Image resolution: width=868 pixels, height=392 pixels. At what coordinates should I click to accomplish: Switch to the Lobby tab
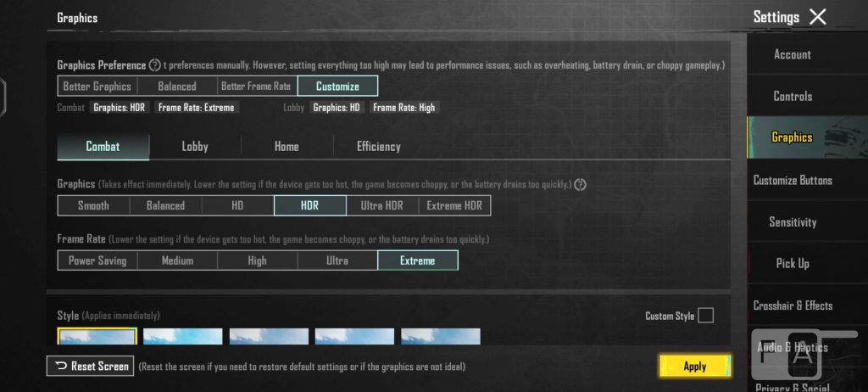click(x=195, y=147)
